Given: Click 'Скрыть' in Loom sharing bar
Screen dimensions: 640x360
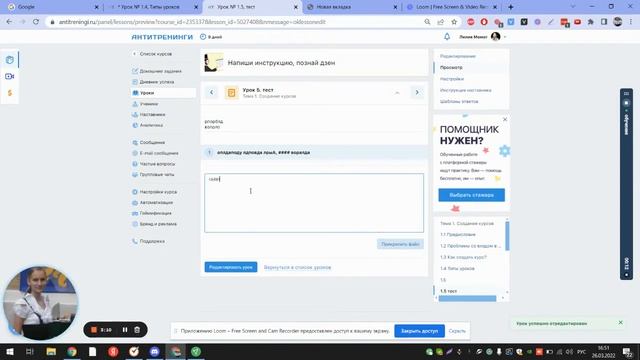Looking at the screenshot, I should (457, 331).
